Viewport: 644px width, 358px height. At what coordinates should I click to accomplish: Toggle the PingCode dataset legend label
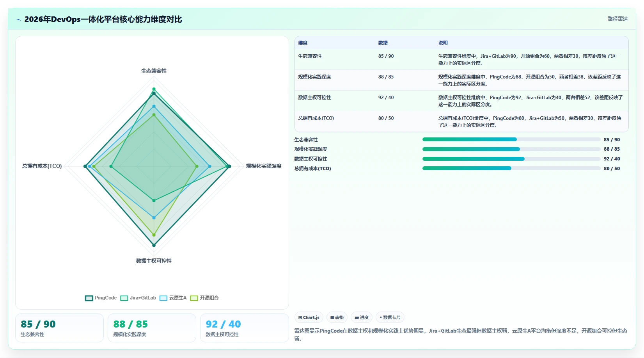pyautogui.click(x=106, y=298)
